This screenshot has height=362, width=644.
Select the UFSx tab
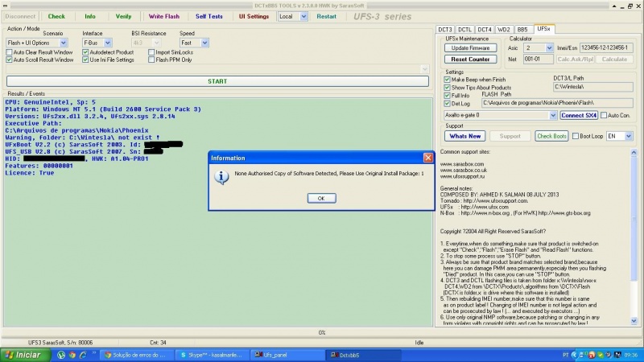coord(544,29)
